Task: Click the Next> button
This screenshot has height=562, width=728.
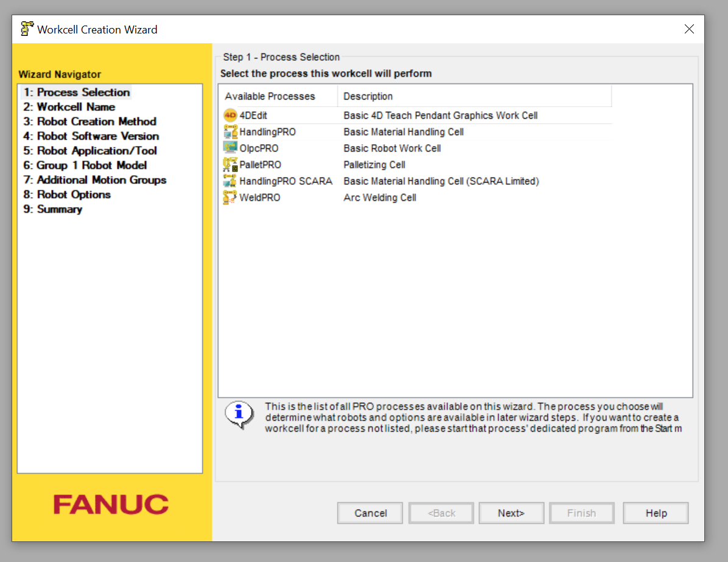Action: [511, 513]
